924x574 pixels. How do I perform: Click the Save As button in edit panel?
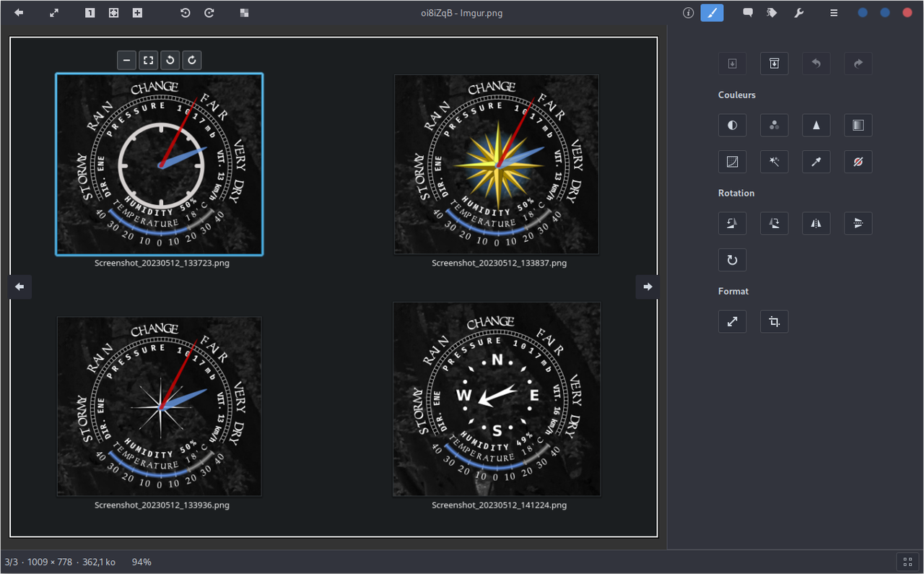tap(774, 64)
